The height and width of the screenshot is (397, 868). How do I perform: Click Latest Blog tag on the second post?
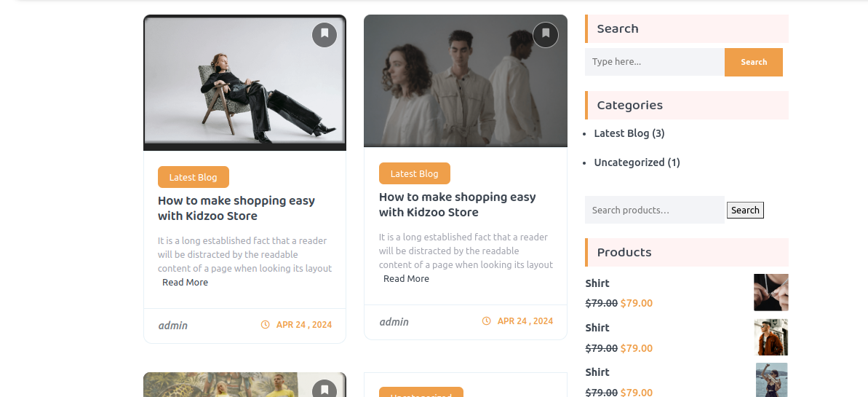tap(414, 173)
